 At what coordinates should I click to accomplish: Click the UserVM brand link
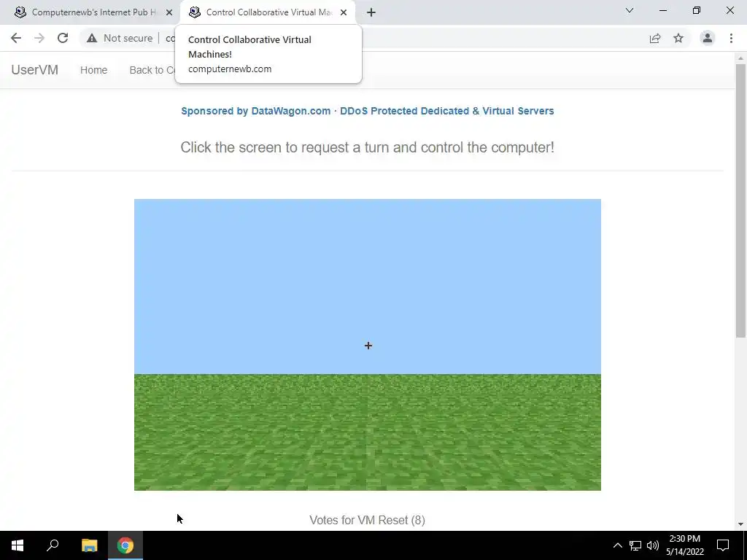click(x=35, y=70)
